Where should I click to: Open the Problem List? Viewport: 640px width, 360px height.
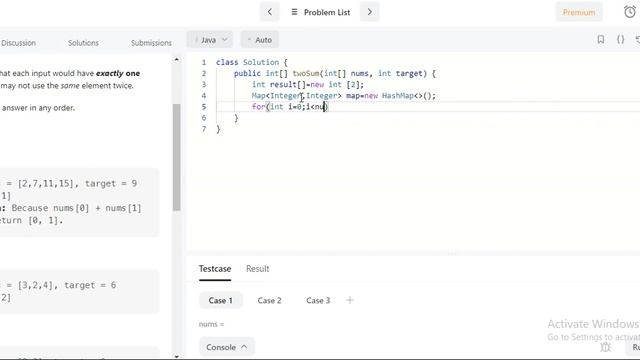(x=321, y=12)
